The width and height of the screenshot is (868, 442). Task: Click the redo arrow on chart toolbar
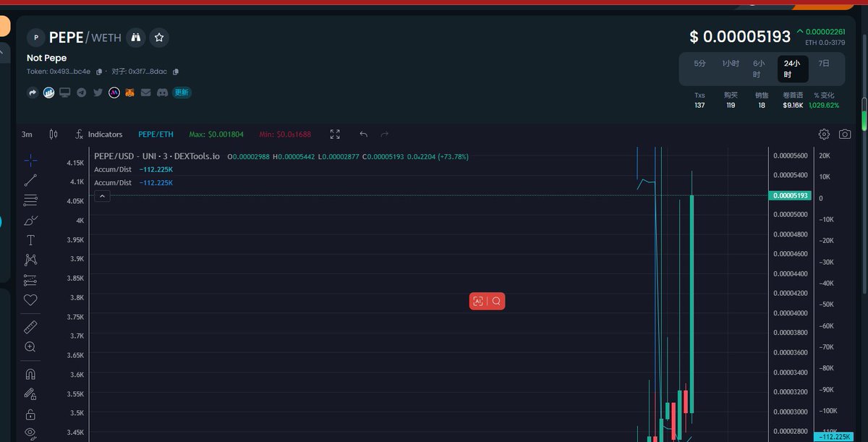pyautogui.click(x=385, y=135)
